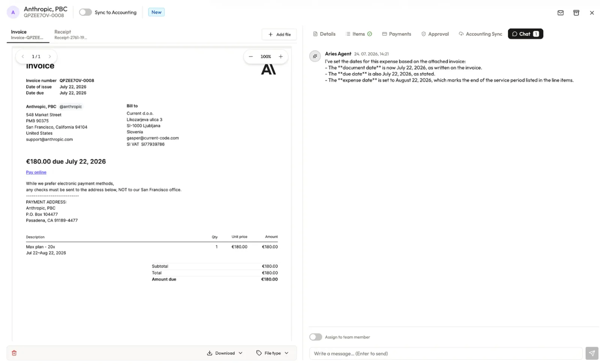Zoom in with the plus icon
Image resolution: width=600 pixels, height=364 pixels.
[x=280, y=57]
